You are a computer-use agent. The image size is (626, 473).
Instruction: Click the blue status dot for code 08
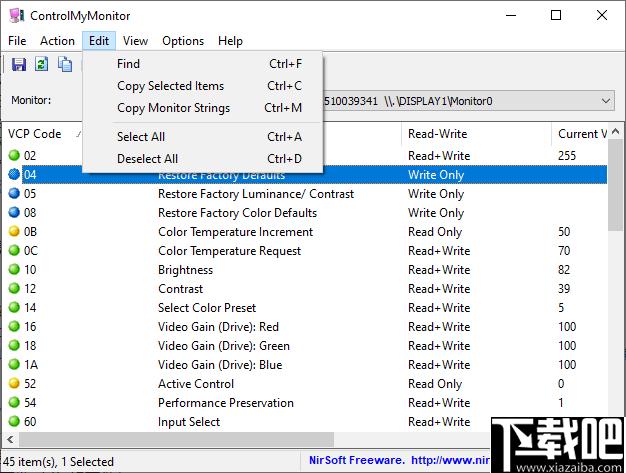coord(14,212)
